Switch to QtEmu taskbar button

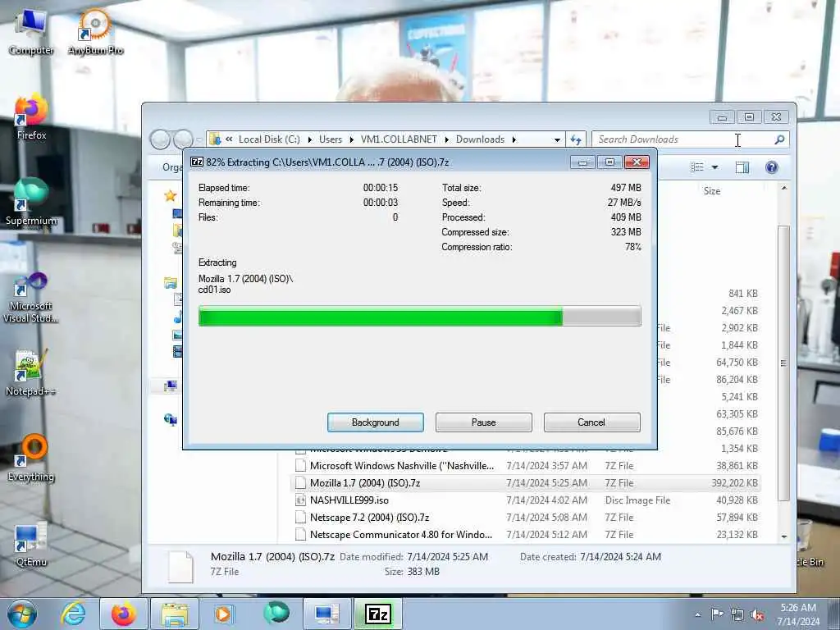(x=326, y=614)
